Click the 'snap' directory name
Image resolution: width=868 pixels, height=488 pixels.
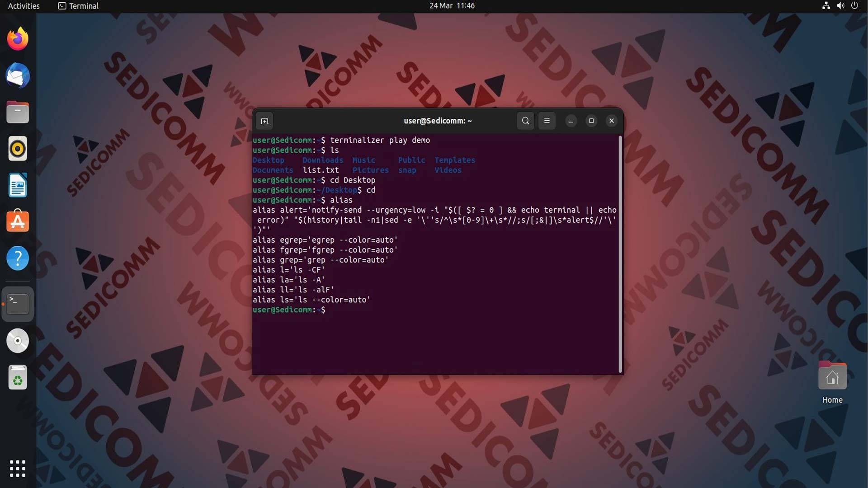(407, 170)
